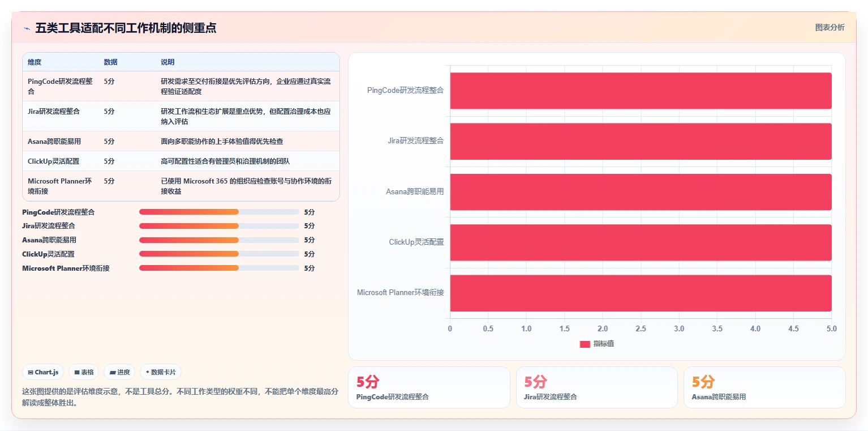Image resolution: width=868 pixels, height=431 pixels.
Task: Click the lightning icon beside the title
Action: tap(27, 28)
